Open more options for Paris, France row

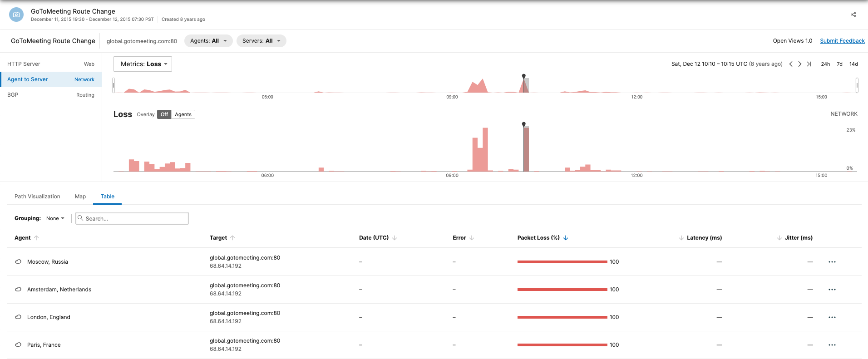[x=832, y=345]
